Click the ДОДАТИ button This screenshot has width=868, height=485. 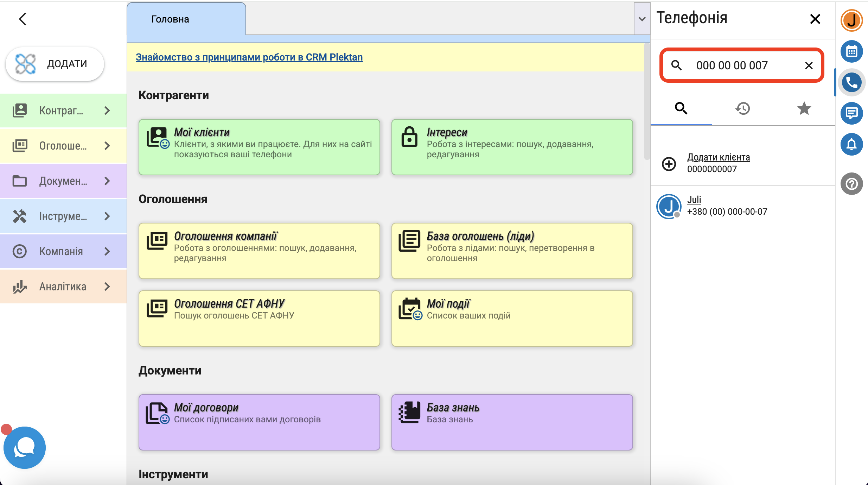(55, 64)
